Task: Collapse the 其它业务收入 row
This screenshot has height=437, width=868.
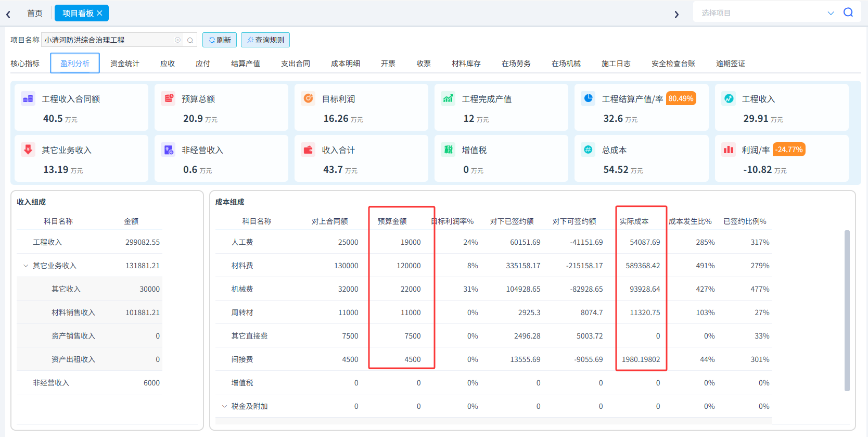Action: click(25, 266)
